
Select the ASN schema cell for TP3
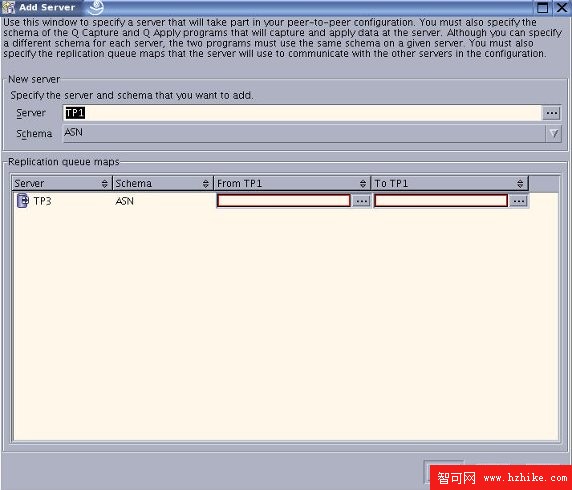point(124,201)
